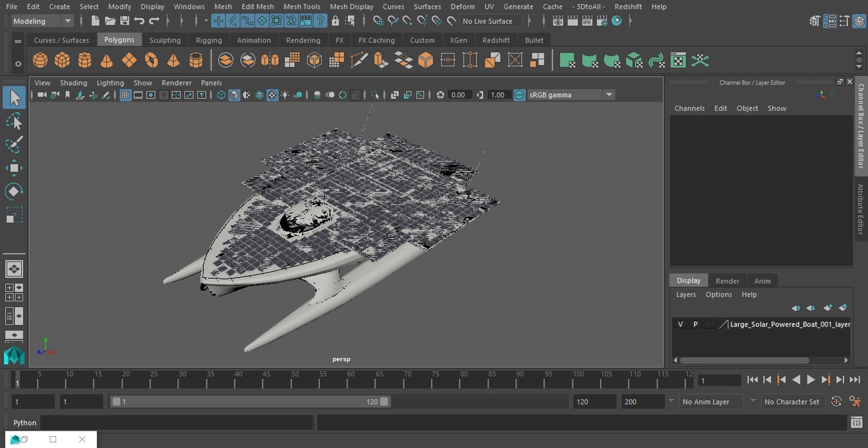Screen dimensions: 868x448
Task: Click the Multi-Cut tool shelf icon
Action: coord(359,60)
